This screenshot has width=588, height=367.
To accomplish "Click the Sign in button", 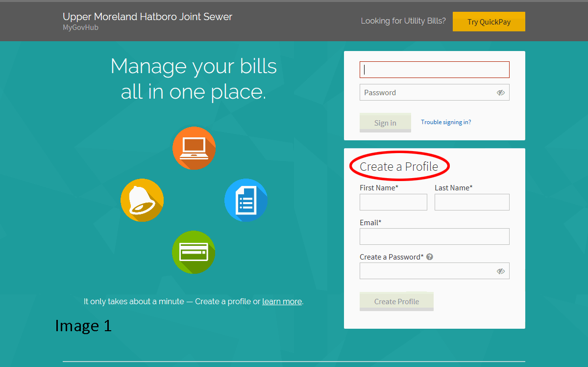I will click(385, 123).
